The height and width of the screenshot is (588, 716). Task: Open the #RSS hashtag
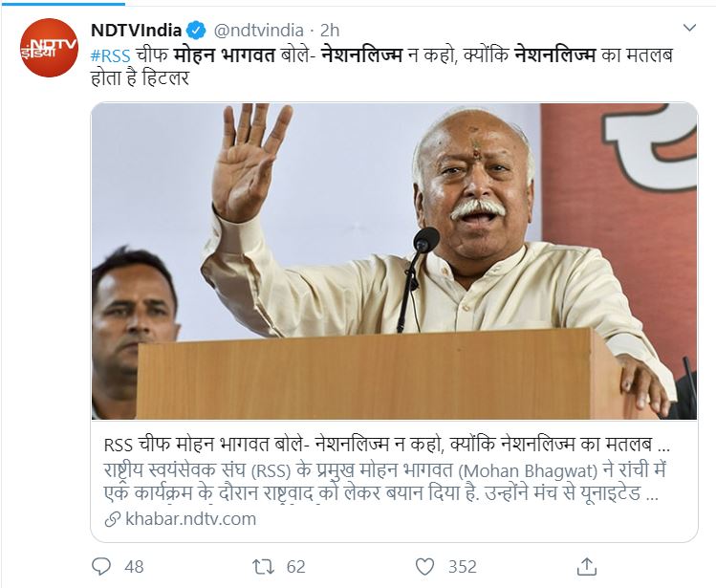111,55
